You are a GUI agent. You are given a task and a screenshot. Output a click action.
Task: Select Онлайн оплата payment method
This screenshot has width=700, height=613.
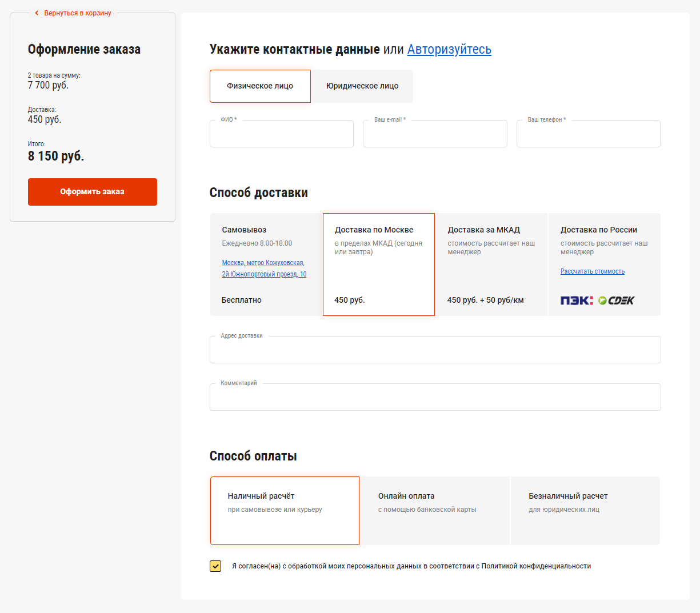pyautogui.click(x=435, y=511)
